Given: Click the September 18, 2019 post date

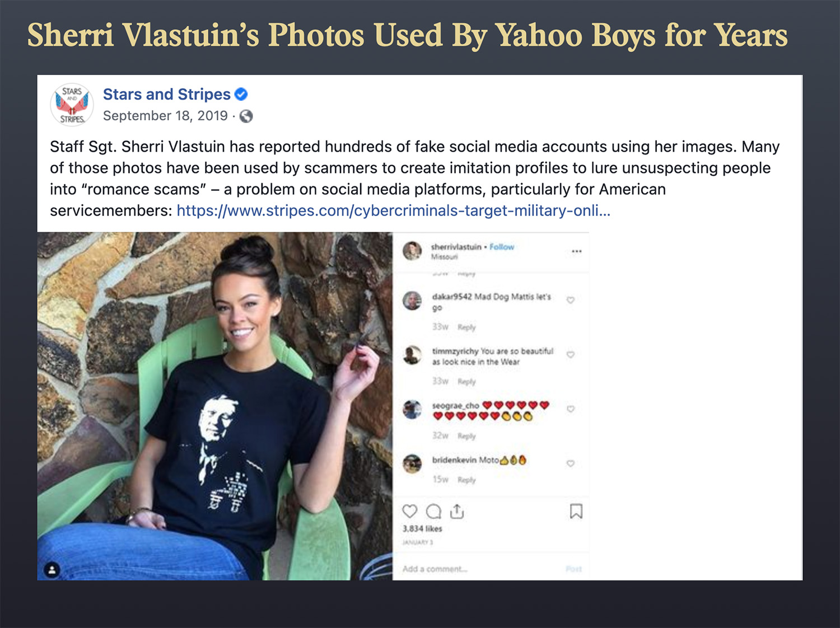Looking at the screenshot, I should pos(165,116).
